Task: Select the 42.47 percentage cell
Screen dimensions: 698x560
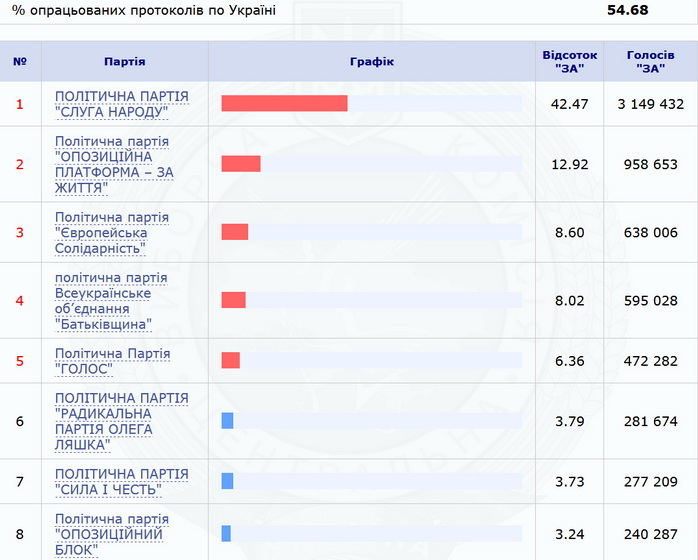Action: [570, 104]
